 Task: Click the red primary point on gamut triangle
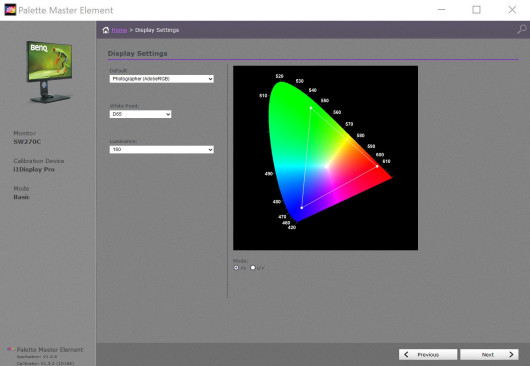pos(377,166)
